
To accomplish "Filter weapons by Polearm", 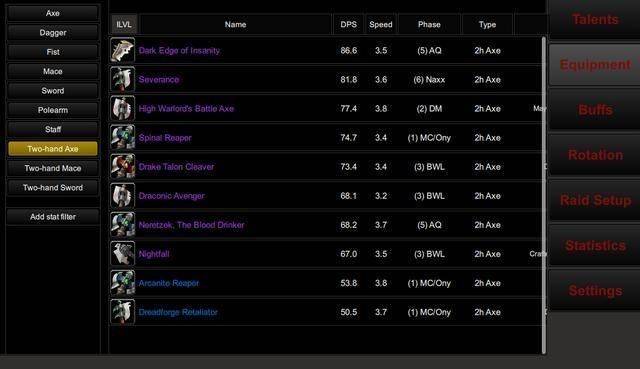I will pyautogui.click(x=53, y=110).
